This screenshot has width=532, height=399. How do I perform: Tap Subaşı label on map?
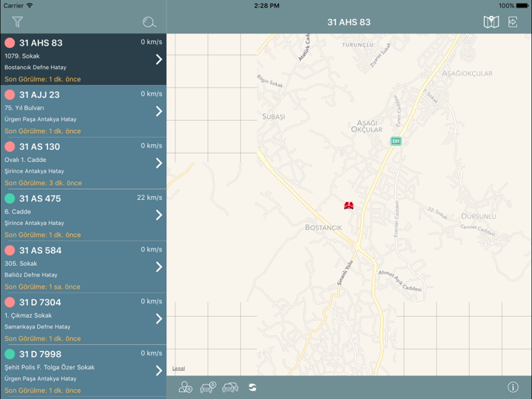click(274, 117)
